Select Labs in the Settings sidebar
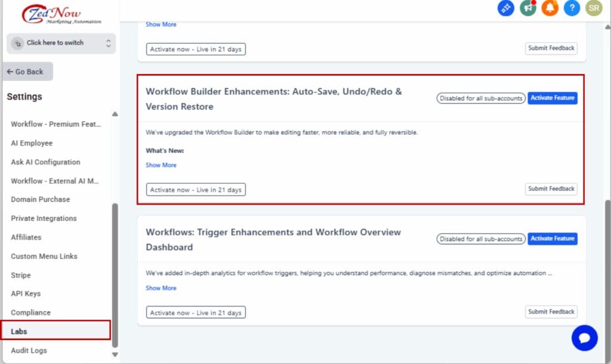Viewport: 611px width, 364px height. pos(19,331)
